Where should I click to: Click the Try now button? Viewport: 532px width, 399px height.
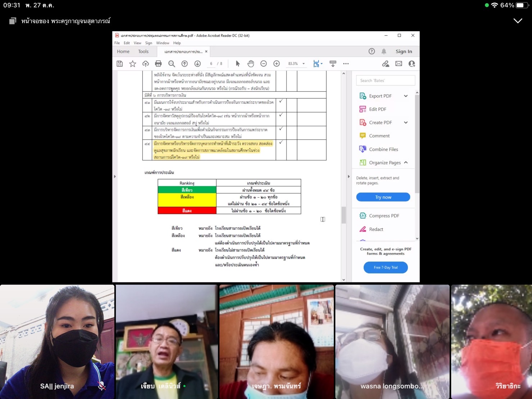[x=383, y=197]
